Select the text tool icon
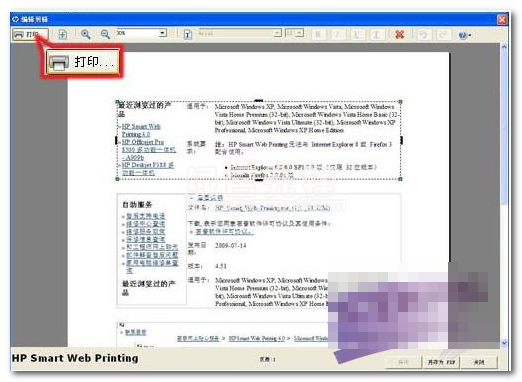 pyautogui.click(x=188, y=34)
